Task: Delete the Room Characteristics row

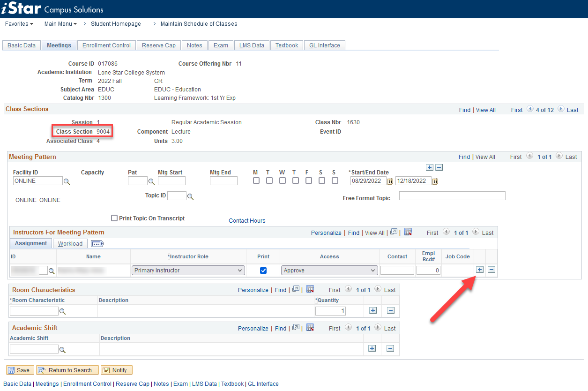Action: (391, 310)
